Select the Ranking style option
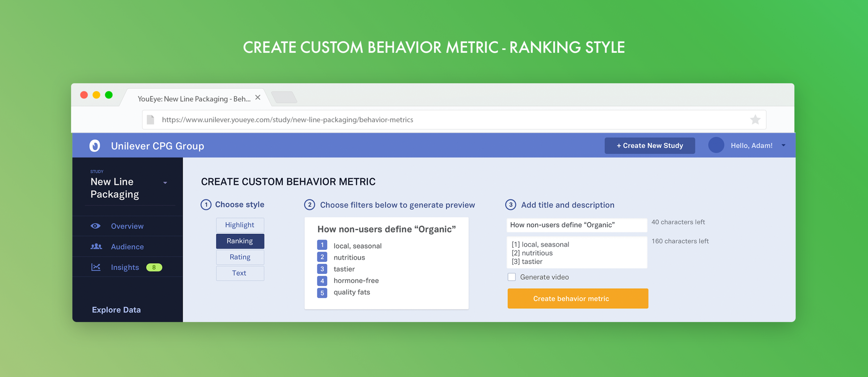The height and width of the screenshot is (377, 868). point(240,241)
